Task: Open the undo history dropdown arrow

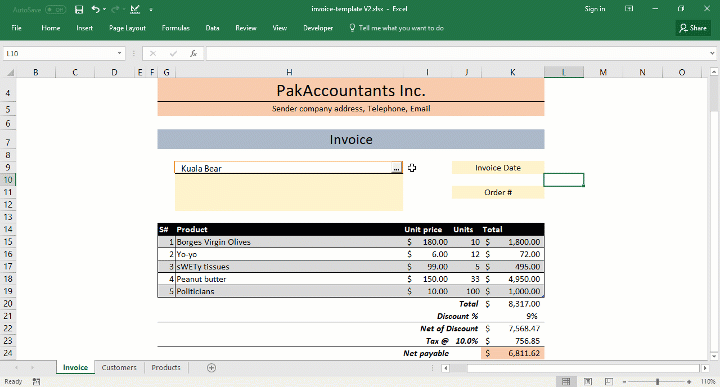Action: coord(104,9)
